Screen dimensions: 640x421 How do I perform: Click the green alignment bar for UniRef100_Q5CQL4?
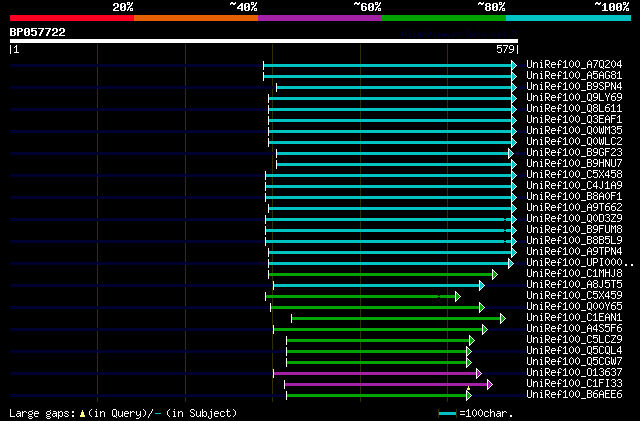coord(377,352)
